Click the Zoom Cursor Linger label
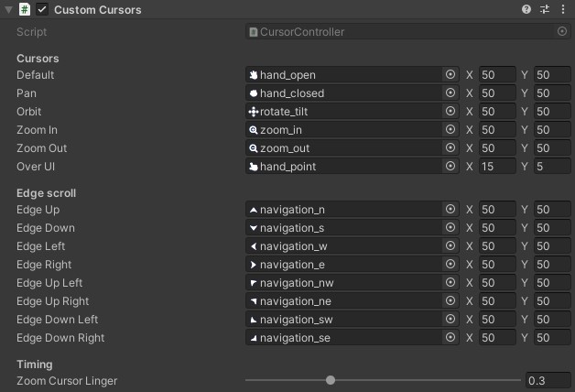575x392 pixels. click(67, 381)
